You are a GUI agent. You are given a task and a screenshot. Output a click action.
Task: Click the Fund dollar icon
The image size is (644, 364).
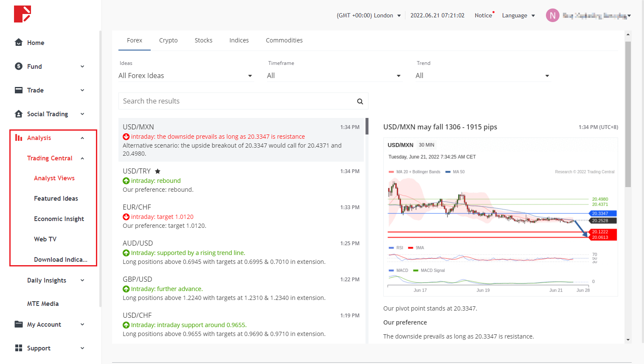(19, 66)
